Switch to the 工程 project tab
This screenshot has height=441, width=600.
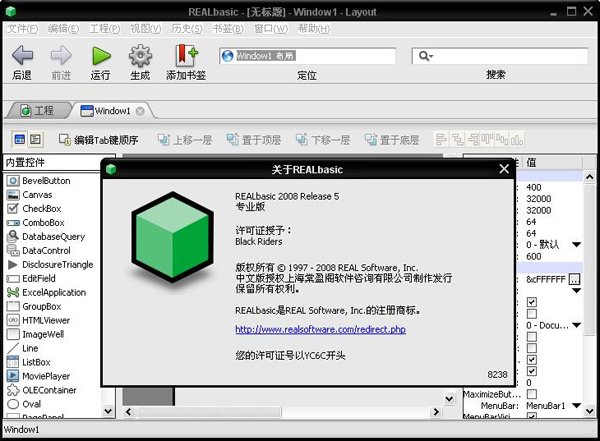[38, 111]
